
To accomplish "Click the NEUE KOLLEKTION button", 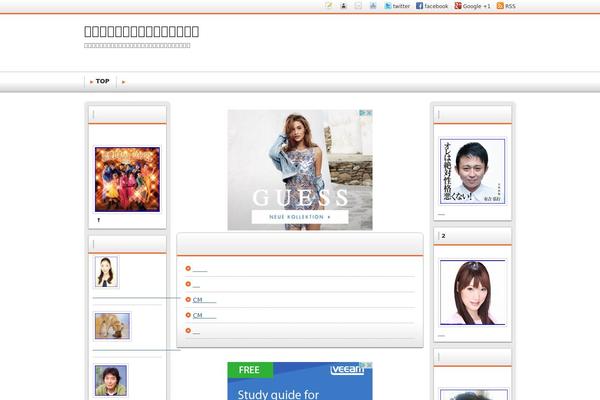I will click(300, 217).
